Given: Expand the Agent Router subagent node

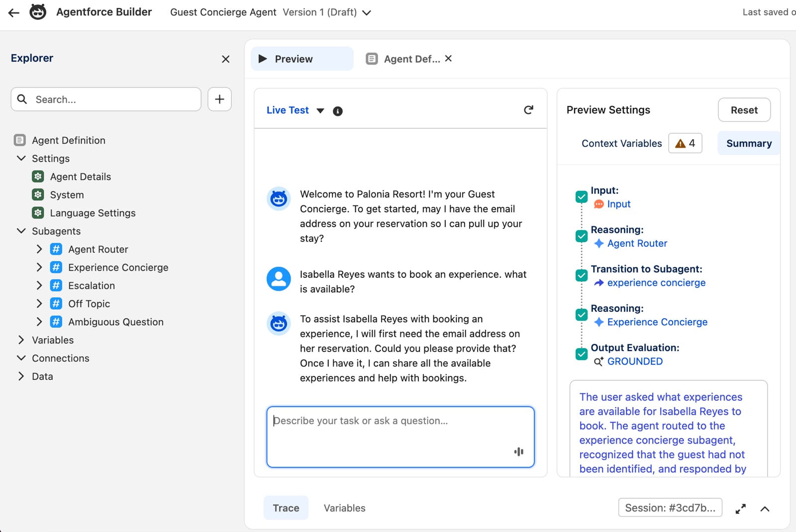Looking at the screenshot, I should 39,249.
